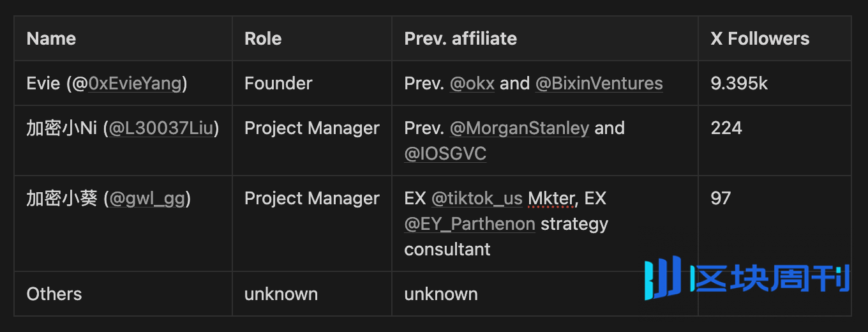Image resolution: width=868 pixels, height=332 pixels.
Task: Click the 区块周刊 watermark text
Action: 771,279
